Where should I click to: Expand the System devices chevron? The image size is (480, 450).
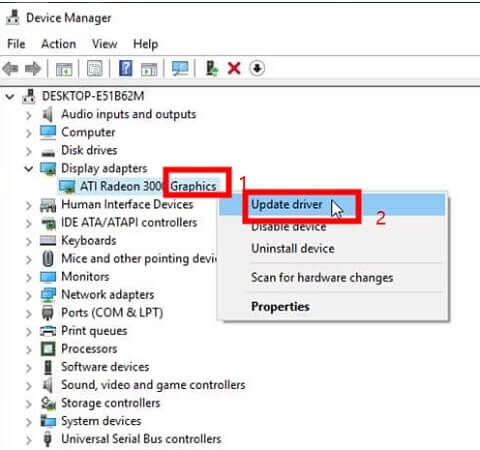tap(29, 422)
